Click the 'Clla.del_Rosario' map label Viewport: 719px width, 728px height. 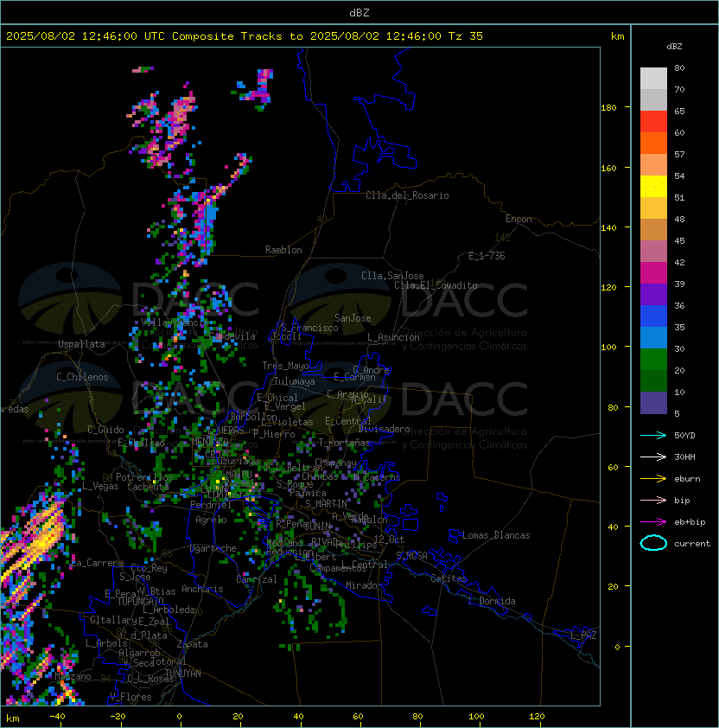click(407, 195)
